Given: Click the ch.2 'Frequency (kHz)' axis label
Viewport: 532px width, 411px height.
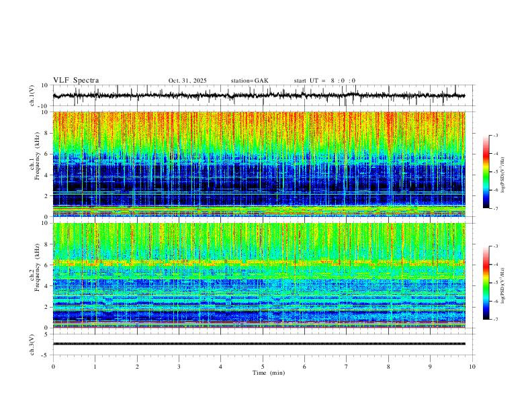Looking at the screenshot, I should tap(37, 267).
